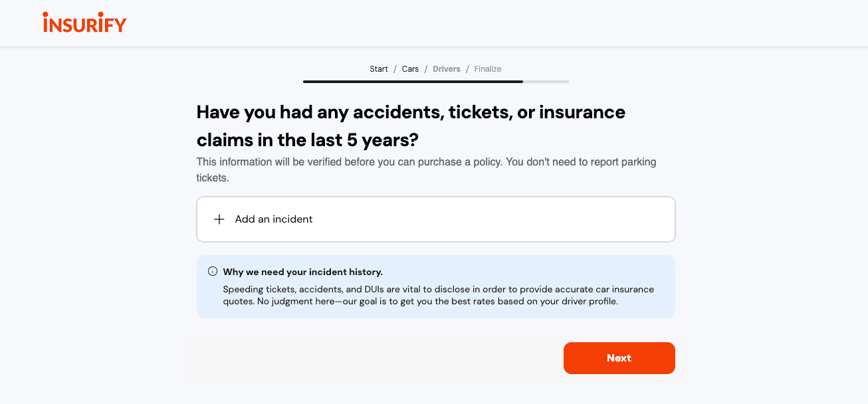Click 'Add an incident' to expand incident form
The image size is (868, 404).
(x=274, y=219)
